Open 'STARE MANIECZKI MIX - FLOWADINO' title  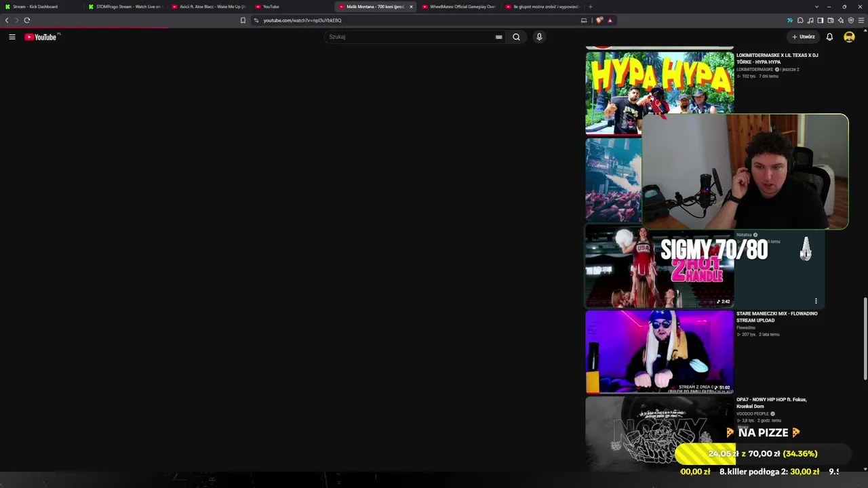click(777, 317)
